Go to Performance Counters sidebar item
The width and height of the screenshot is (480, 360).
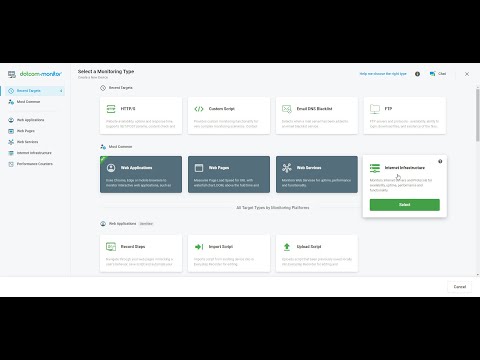pyautogui.click(x=35, y=164)
